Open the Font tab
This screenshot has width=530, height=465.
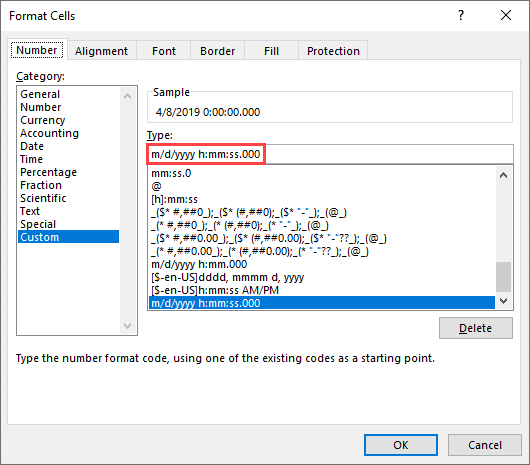[164, 51]
